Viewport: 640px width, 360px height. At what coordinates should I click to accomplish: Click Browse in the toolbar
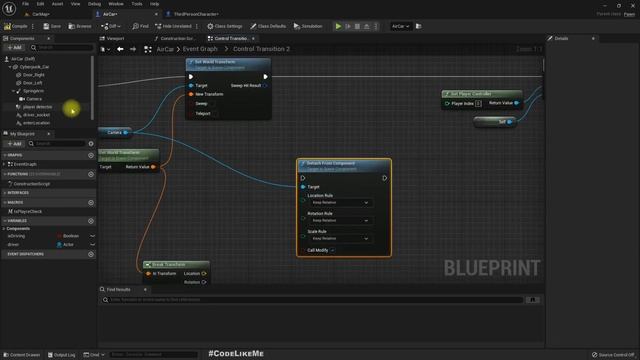click(80, 26)
